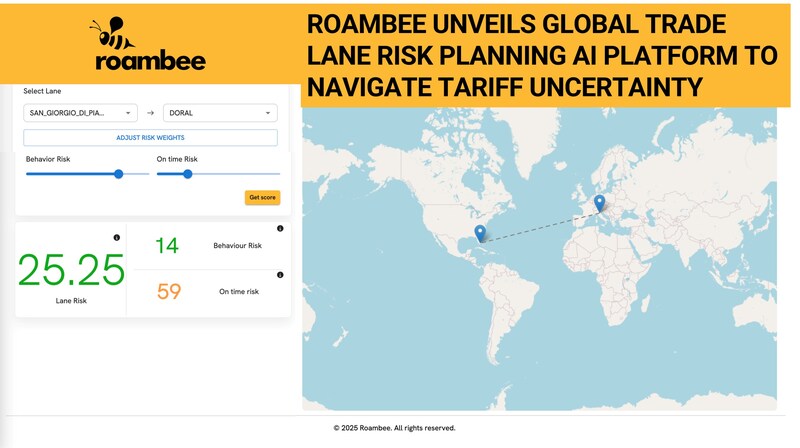Click the 2025 Roambee copyright text
The height and width of the screenshot is (448, 800).
point(394,428)
